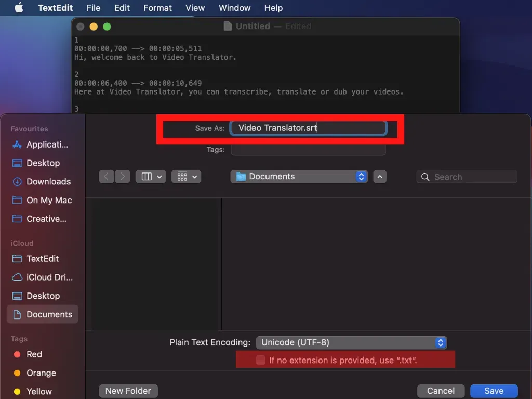Open the Edit menu
This screenshot has height=399, width=532.
[122, 8]
